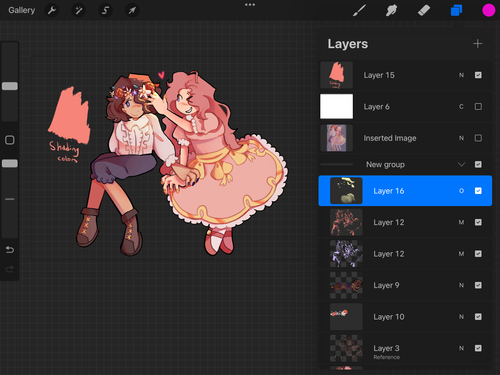Open Layer 15 blend mode N
The width and height of the screenshot is (500, 375).
[461, 75]
